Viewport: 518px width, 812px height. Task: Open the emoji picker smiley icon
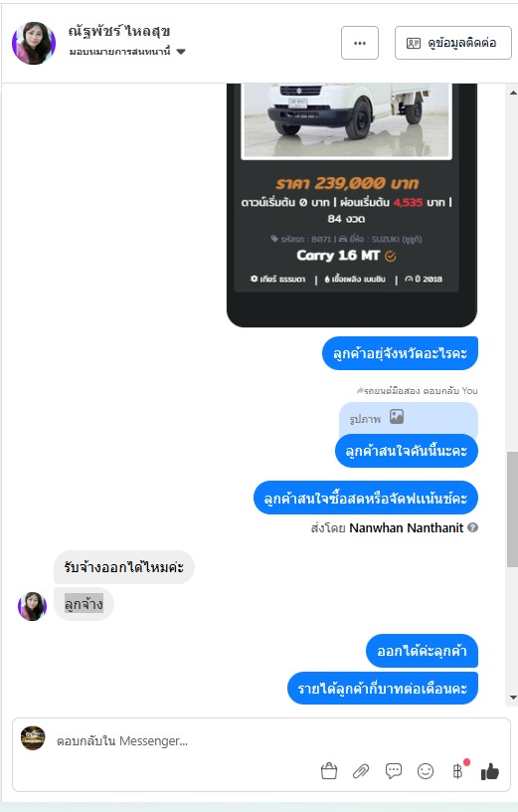point(426,771)
